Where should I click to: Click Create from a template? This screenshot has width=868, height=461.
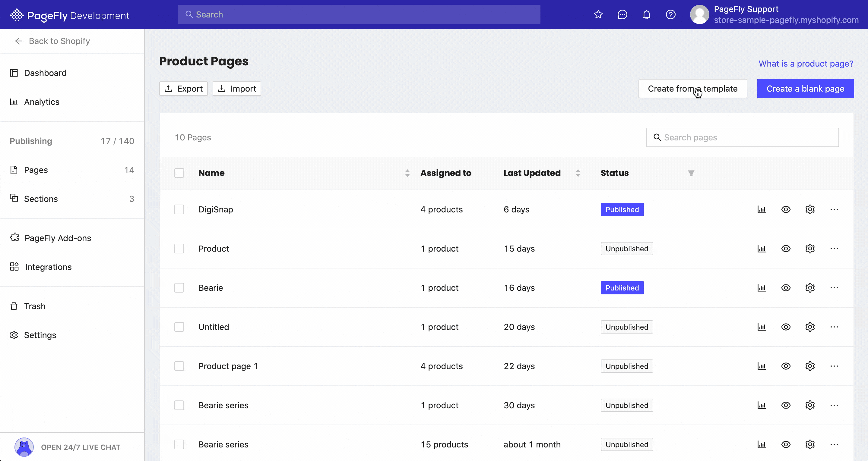[x=692, y=89]
